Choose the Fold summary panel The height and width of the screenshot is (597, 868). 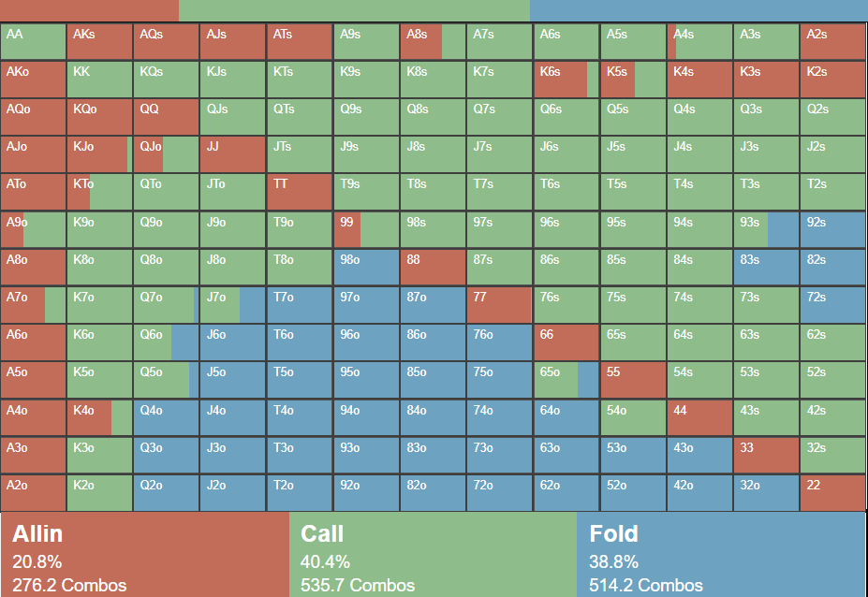[722, 555]
